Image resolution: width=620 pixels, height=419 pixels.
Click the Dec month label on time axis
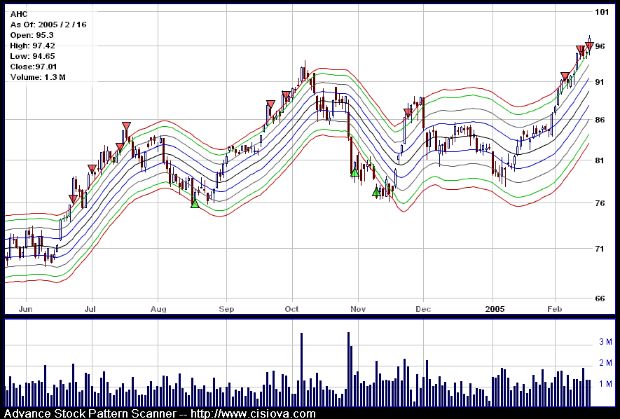[423, 309]
